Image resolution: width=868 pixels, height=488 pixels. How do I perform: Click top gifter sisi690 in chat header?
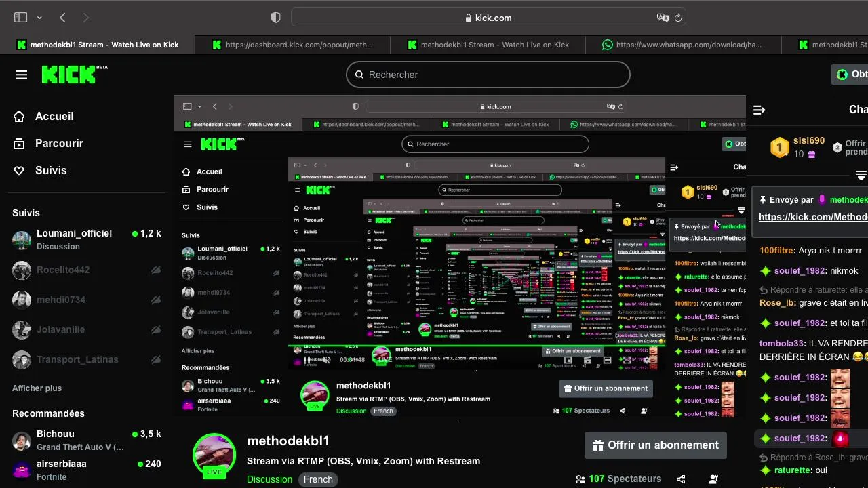(x=809, y=141)
